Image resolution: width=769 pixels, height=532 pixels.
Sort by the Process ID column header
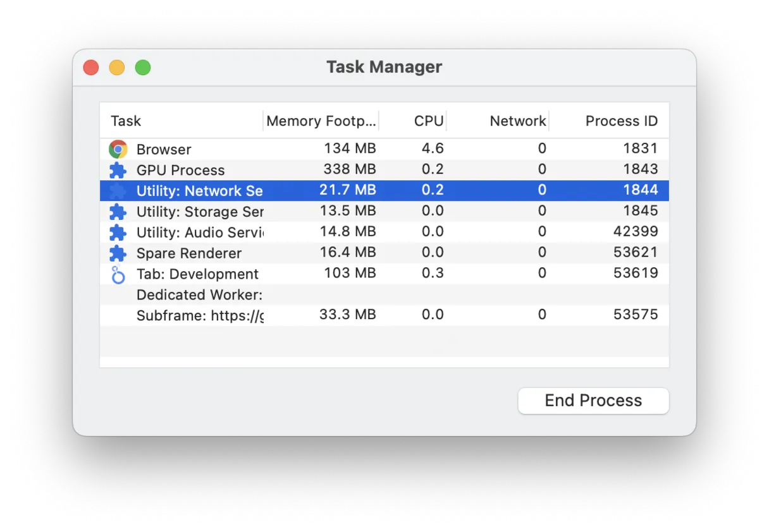coord(622,121)
